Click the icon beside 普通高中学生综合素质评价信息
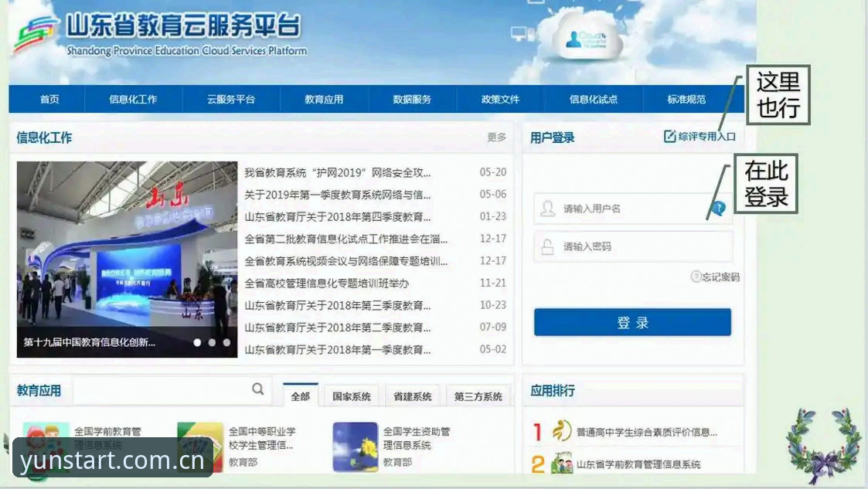Screen dimensions: 868x489 point(562,431)
